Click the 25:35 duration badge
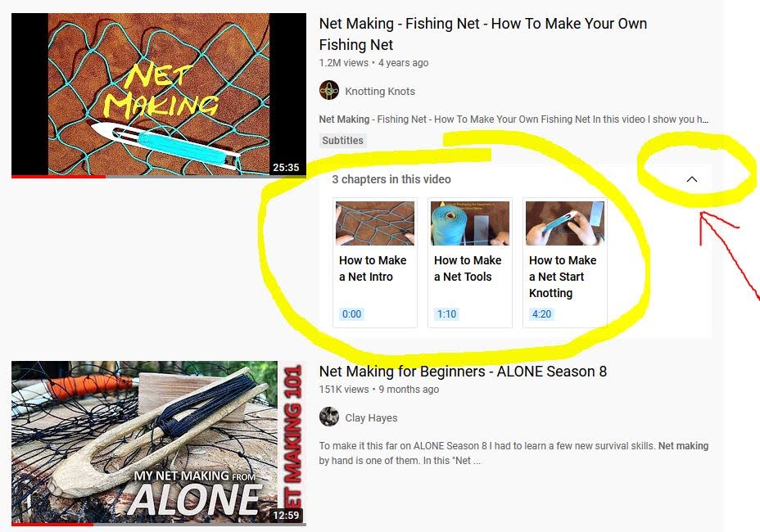760x532 pixels. [x=286, y=167]
